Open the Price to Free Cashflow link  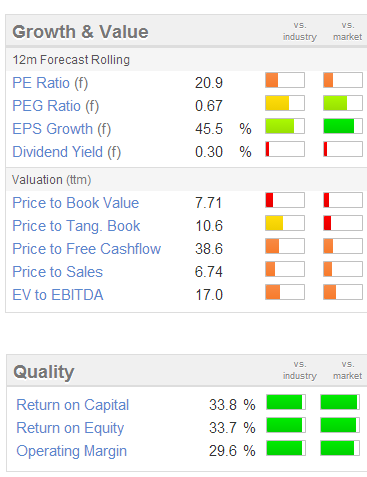[x=87, y=249]
